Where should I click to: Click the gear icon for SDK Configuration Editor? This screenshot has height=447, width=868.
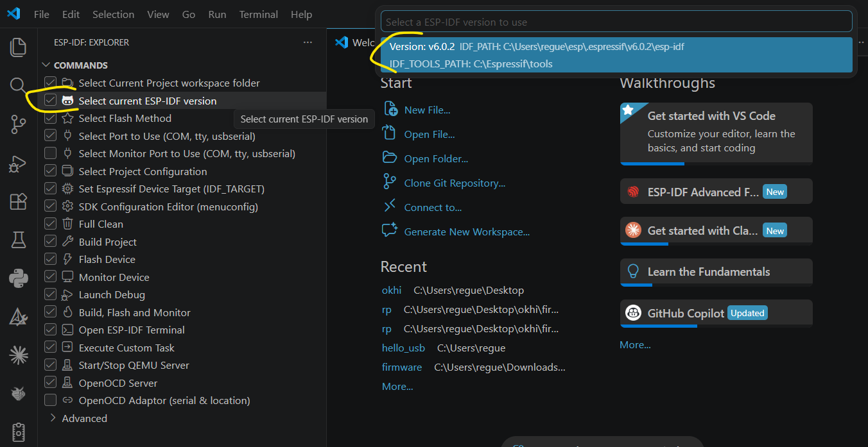pos(67,207)
